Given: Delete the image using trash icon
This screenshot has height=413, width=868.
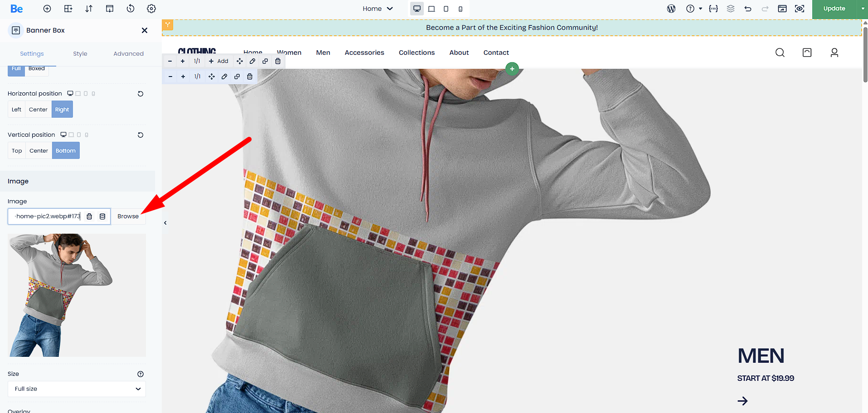Looking at the screenshot, I should coord(89,216).
